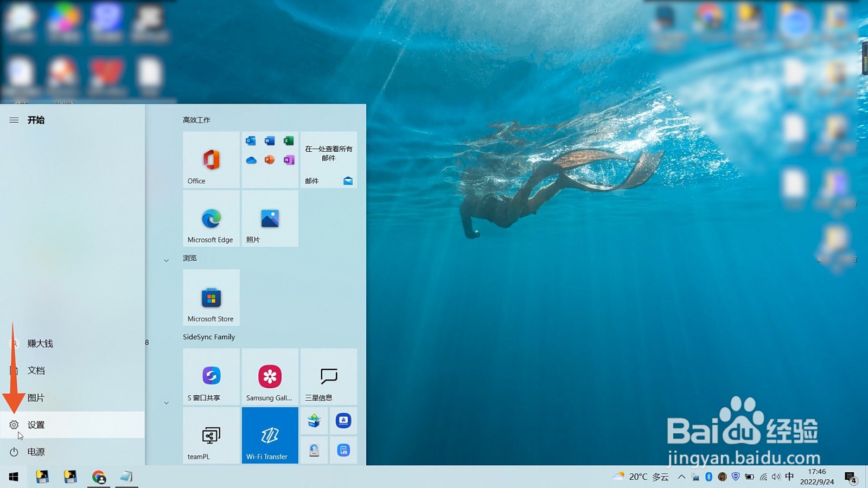
Task: Click the Windows Start button
Action: click(14, 477)
